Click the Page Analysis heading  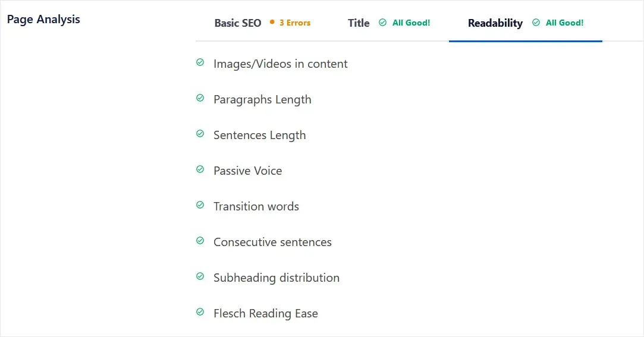coord(43,19)
